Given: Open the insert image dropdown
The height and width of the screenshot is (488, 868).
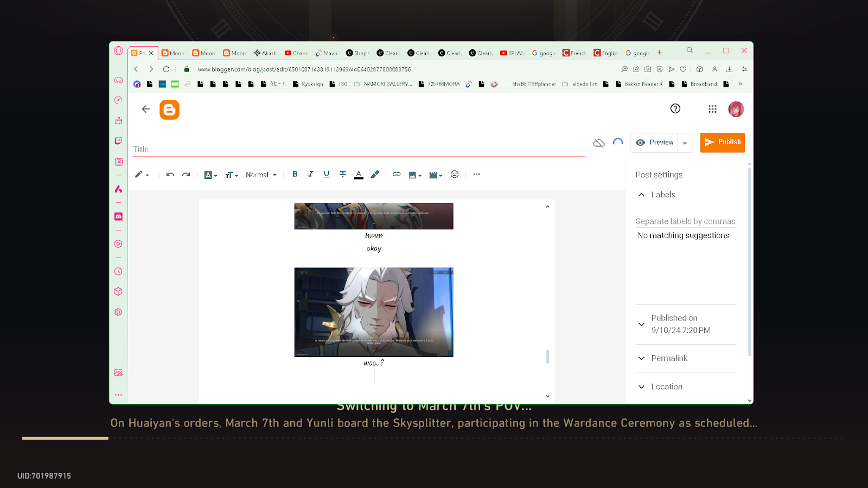Looking at the screenshot, I should click(415, 175).
